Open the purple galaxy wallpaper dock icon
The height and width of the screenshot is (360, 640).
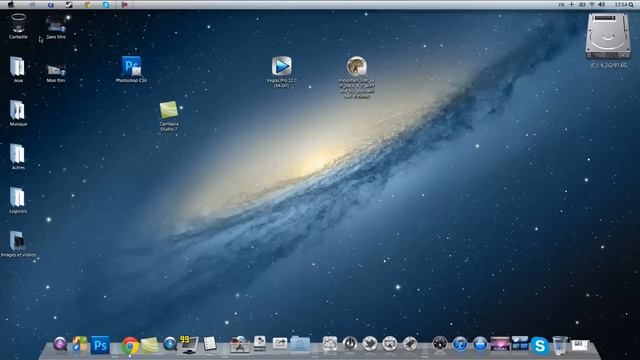500,344
